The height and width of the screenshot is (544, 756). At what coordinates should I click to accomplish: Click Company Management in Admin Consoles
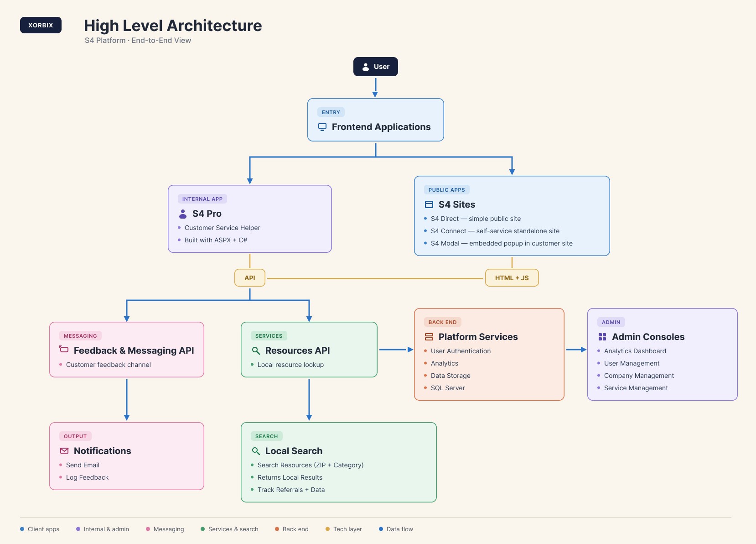click(x=639, y=376)
